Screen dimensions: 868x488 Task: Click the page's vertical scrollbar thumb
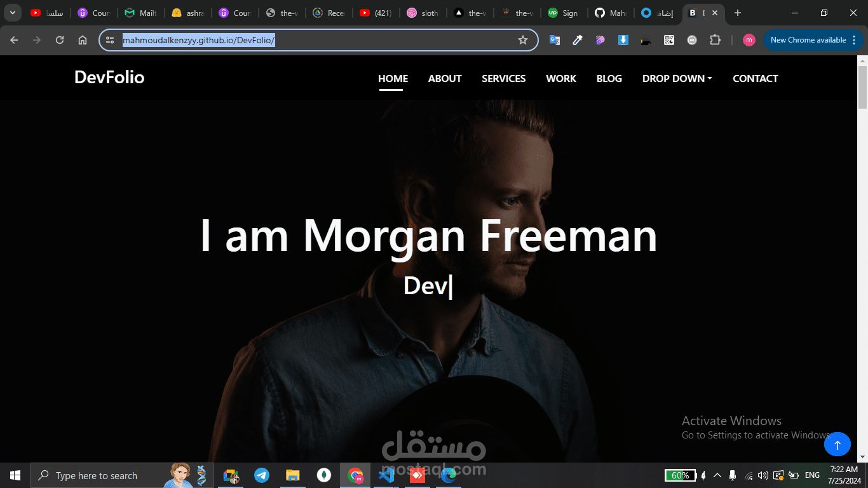pyautogui.click(x=862, y=87)
